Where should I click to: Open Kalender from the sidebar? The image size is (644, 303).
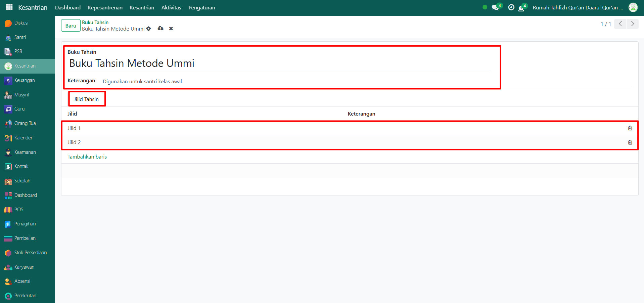coord(23,138)
